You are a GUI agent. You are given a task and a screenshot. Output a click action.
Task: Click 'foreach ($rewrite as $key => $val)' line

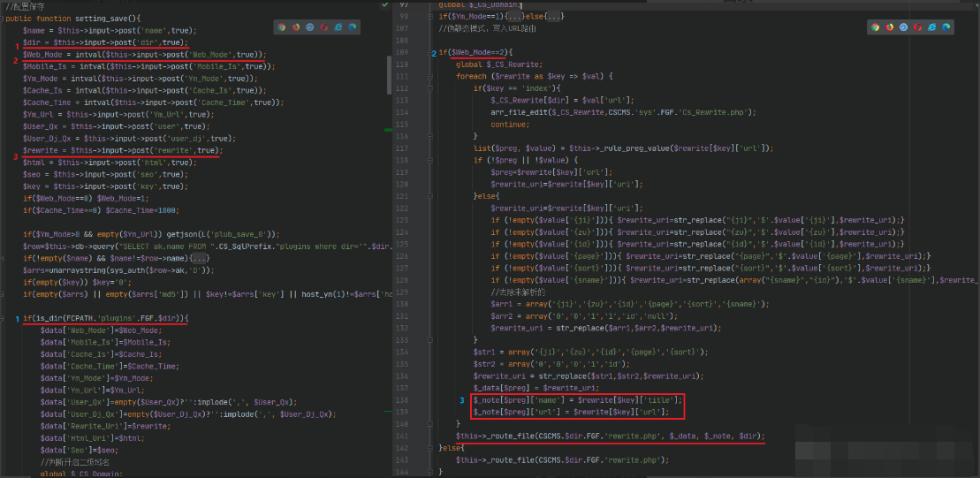tap(535, 76)
